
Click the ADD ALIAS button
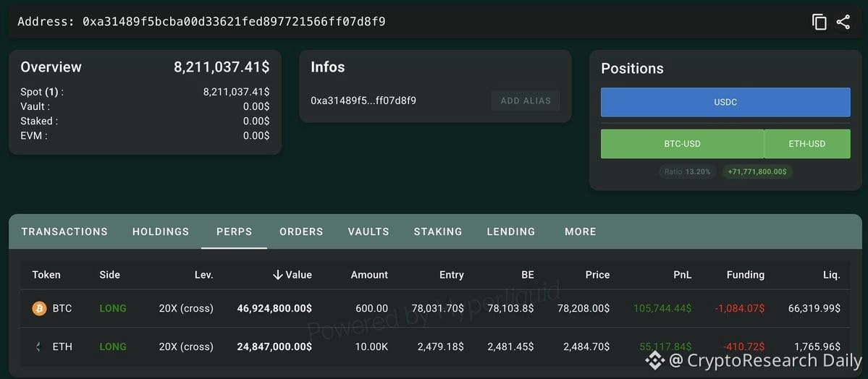(526, 101)
